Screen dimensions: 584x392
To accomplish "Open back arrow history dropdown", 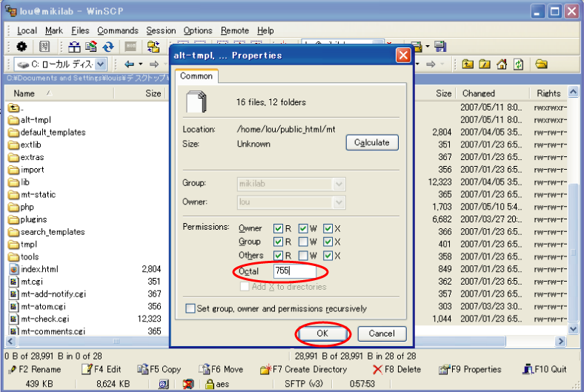I will click(x=140, y=64).
